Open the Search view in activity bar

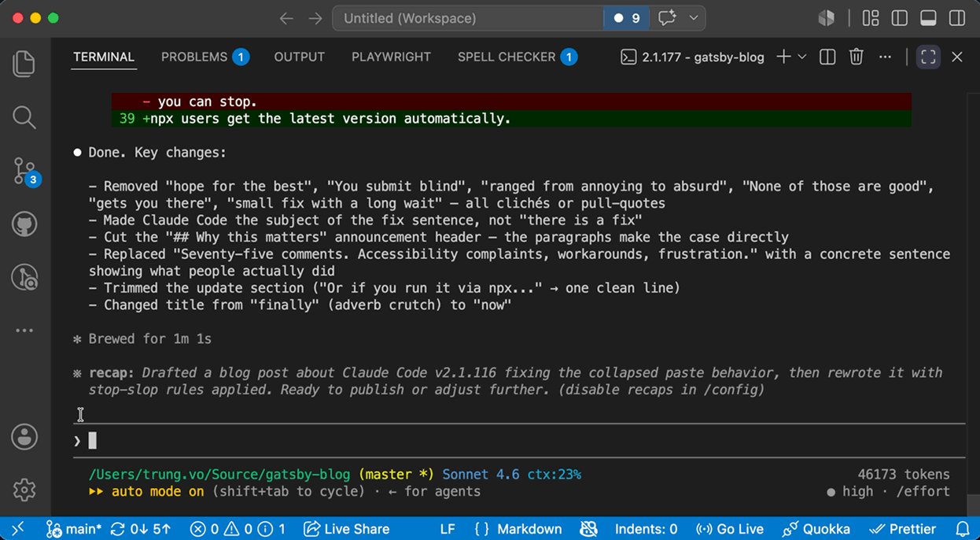click(x=24, y=117)
